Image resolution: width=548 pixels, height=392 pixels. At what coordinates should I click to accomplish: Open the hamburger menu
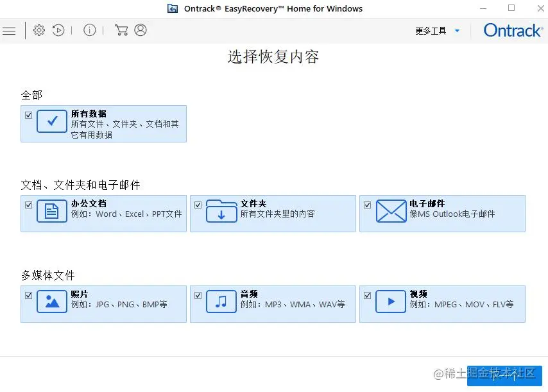tap(9, 31)
